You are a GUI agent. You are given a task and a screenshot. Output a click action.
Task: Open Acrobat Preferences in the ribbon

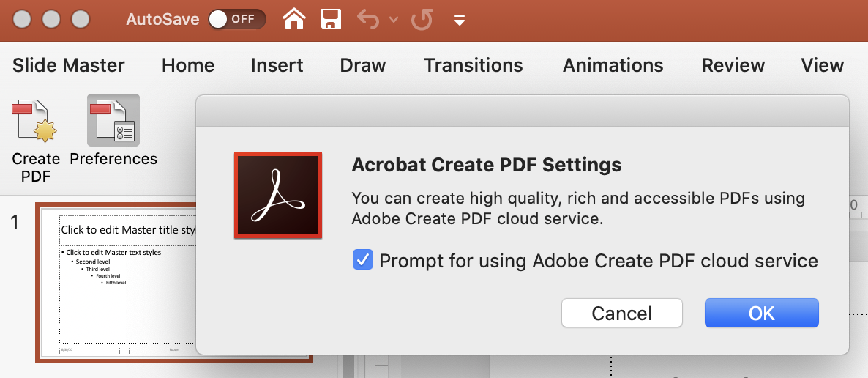coord(113,122)
